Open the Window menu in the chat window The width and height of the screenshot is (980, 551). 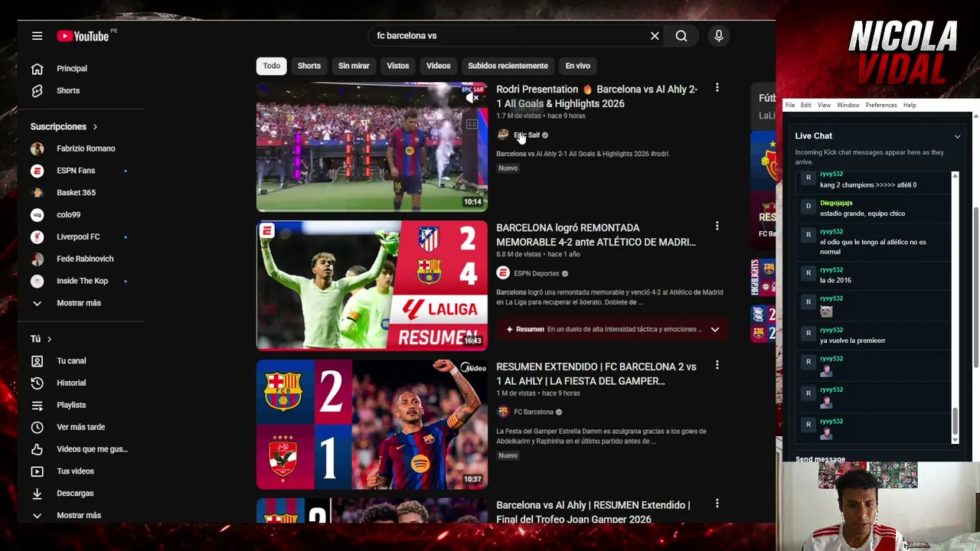click(848, 105)
